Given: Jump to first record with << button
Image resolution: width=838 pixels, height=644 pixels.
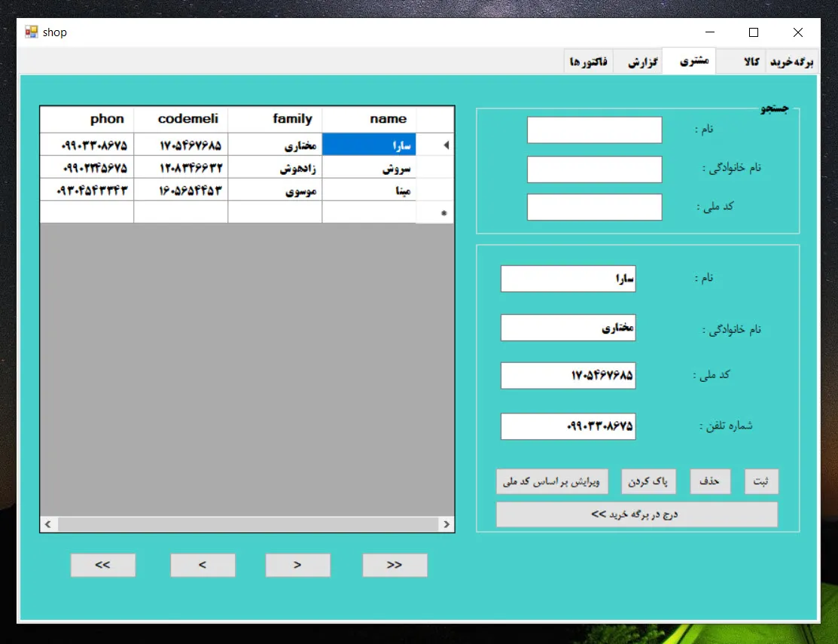Looking at the screenshot, I should point(103,565).
